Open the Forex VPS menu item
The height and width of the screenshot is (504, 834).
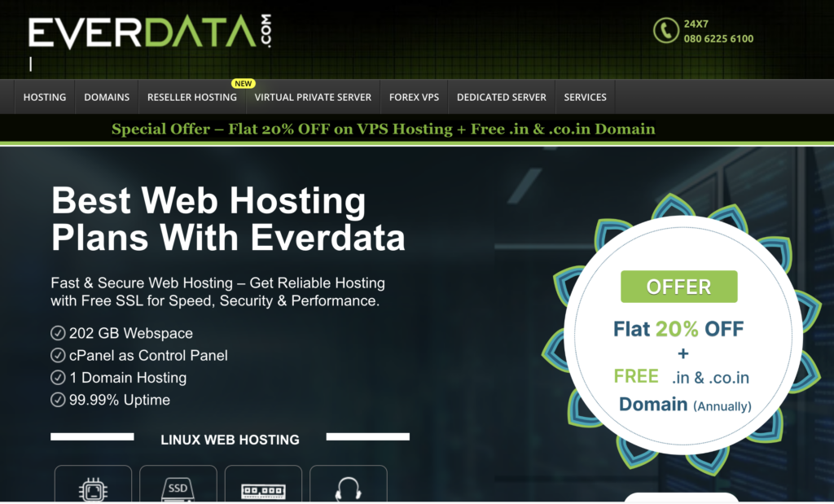414,97
